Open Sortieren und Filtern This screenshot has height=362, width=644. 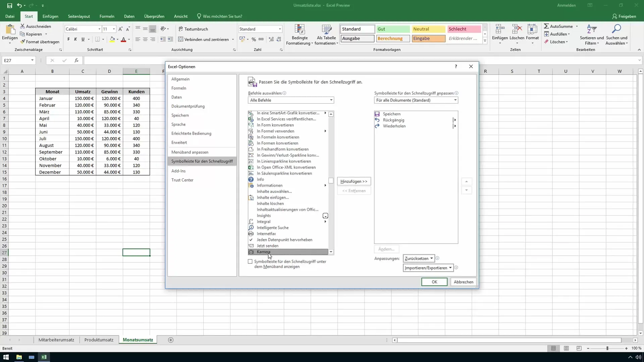point(592,35)
